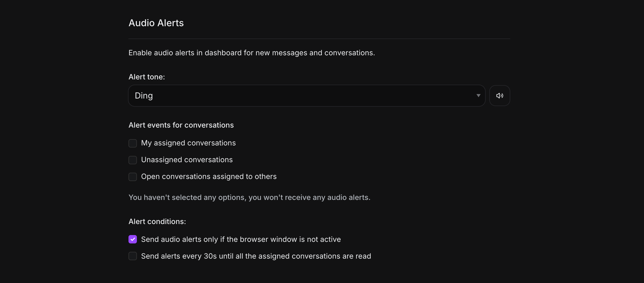This screenshot has width=644, height=283.
Task: Play the selected alert tone preview
Action: (x=500, y=96)
